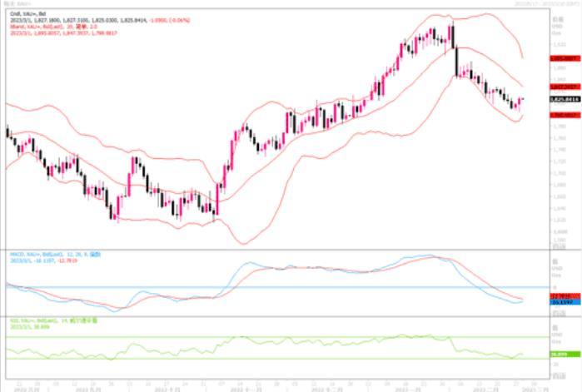Image resolution: width=582 pixels, height=392 pixels.
Task: Click the RSI lower green threshold line
Action: pyautogui.click(x=250, y=359)
